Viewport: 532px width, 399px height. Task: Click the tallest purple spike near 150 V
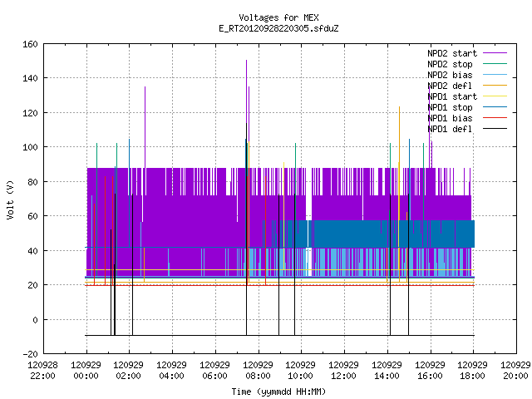(246, 91)
